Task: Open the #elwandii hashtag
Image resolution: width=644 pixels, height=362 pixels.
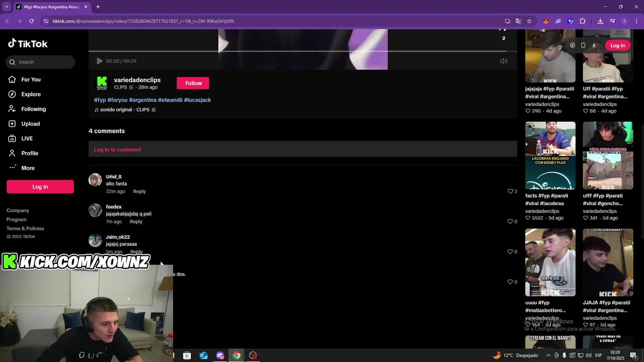Action: (x=170, y=100)
